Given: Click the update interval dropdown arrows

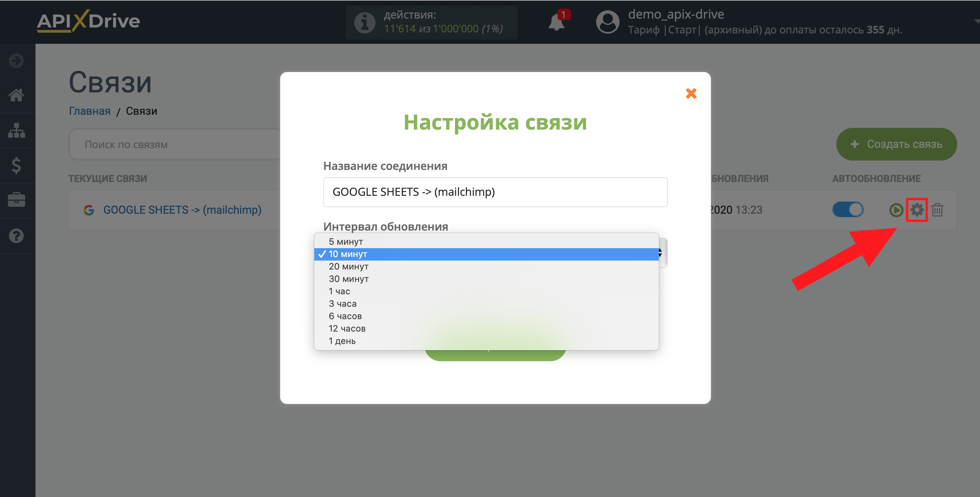Looking at the screenshot, I should pyautogui.click(x=661, y=253).
